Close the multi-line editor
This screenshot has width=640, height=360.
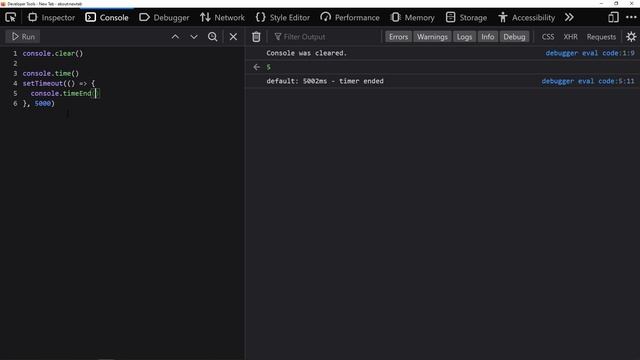(x=233, y=37)
